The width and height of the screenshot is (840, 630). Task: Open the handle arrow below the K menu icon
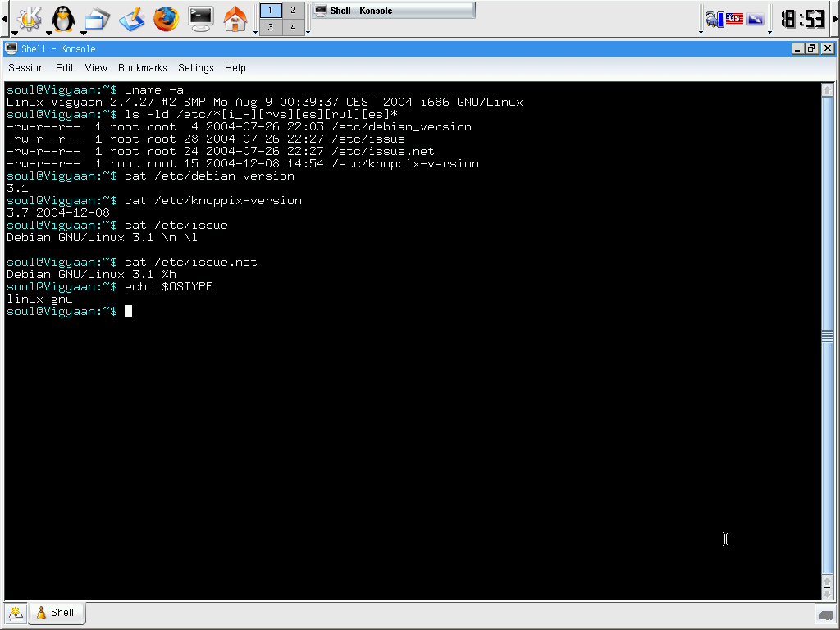tap(15, 33)
